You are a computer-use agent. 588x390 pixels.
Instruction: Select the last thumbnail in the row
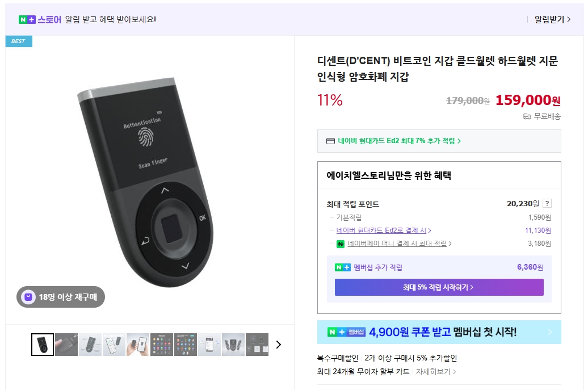click(x=257, y=345)
